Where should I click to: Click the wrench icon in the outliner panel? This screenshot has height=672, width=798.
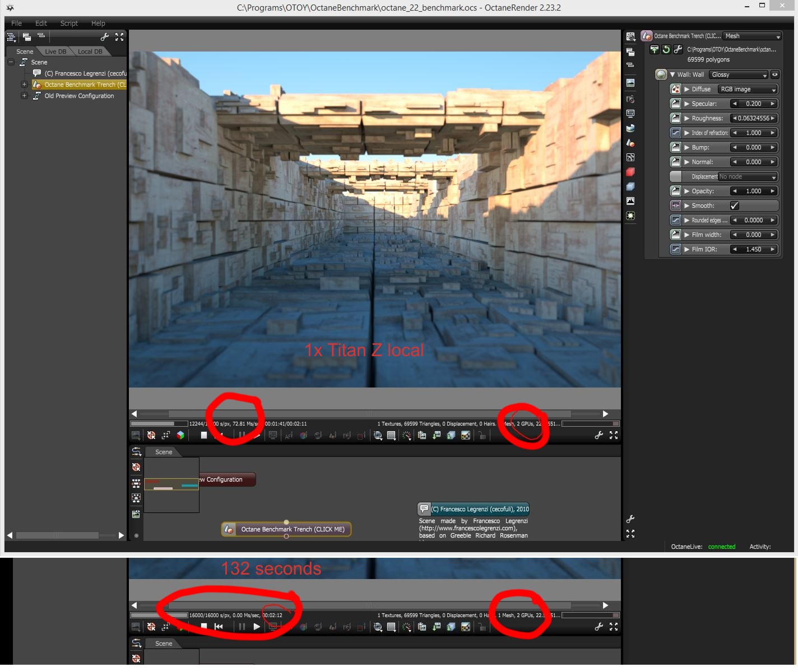click(x=104, y=37)
